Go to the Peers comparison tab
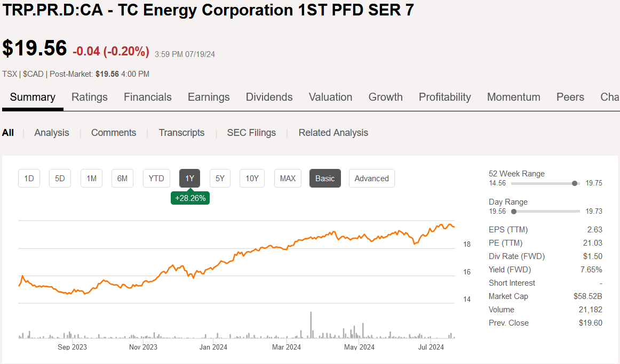This screenshot has width=620, height=364. click(x=570, y=97)
